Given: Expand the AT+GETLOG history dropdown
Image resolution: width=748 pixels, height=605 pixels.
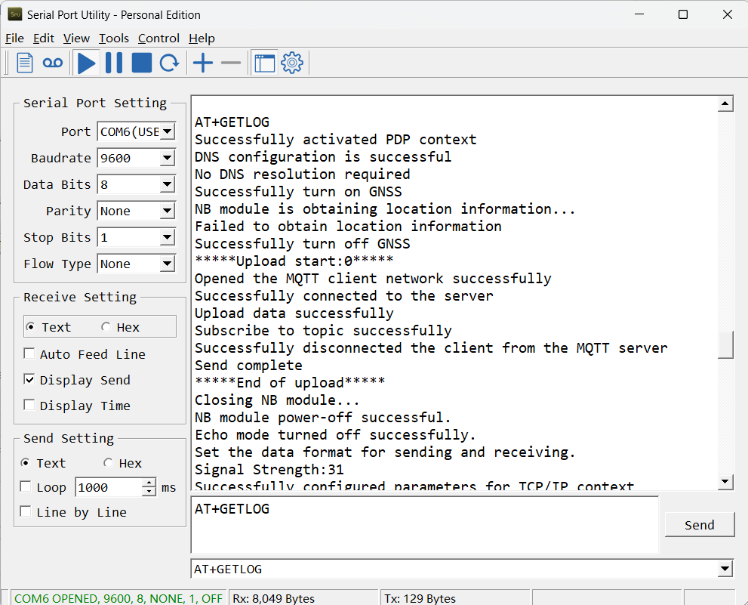Looking at the screenshot, I should coord(725,569).
